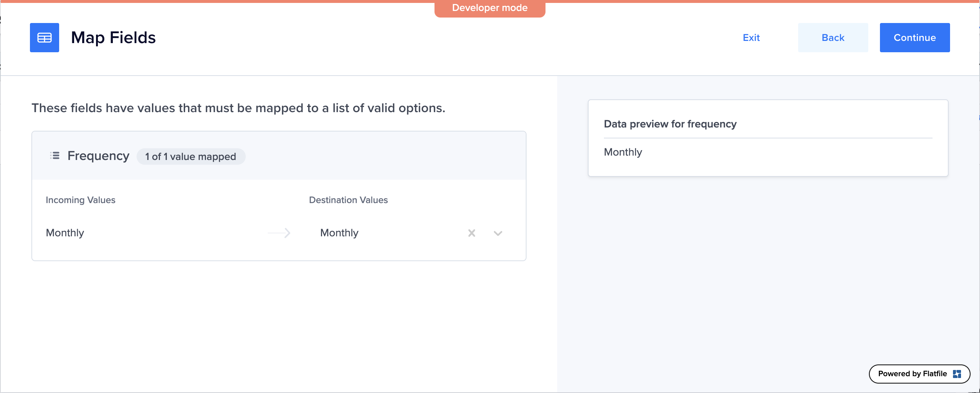This screenshot has width=980, height=393.
Task: Click the Destination Values column header
Action: tap(348, 200)
